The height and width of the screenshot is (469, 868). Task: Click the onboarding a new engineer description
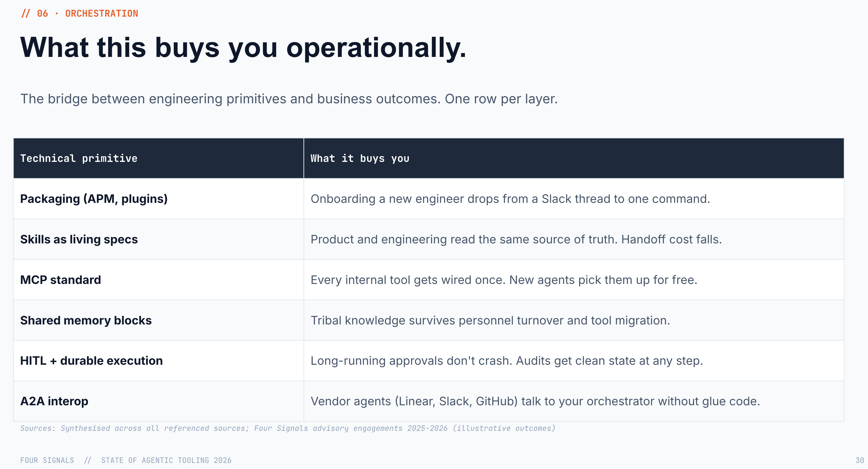click(510, 199)
